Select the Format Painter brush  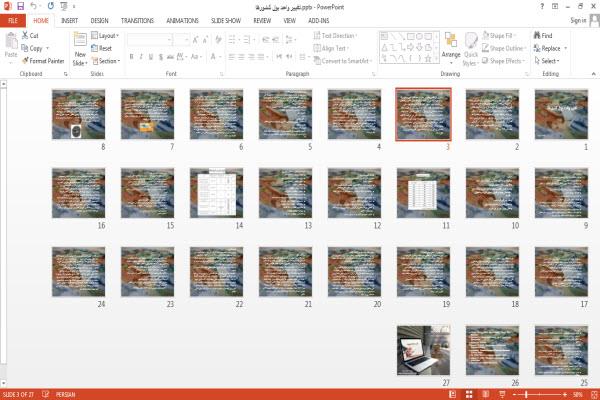26,60
